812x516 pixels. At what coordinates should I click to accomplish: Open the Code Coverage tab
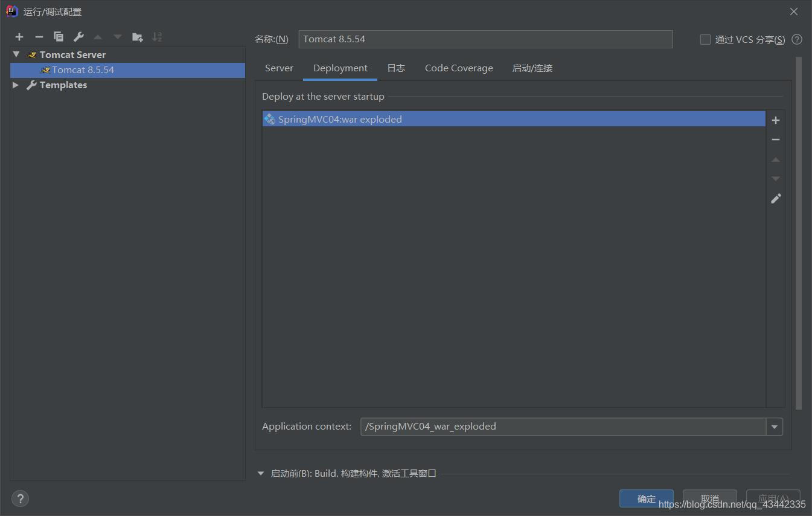point(459,68)
